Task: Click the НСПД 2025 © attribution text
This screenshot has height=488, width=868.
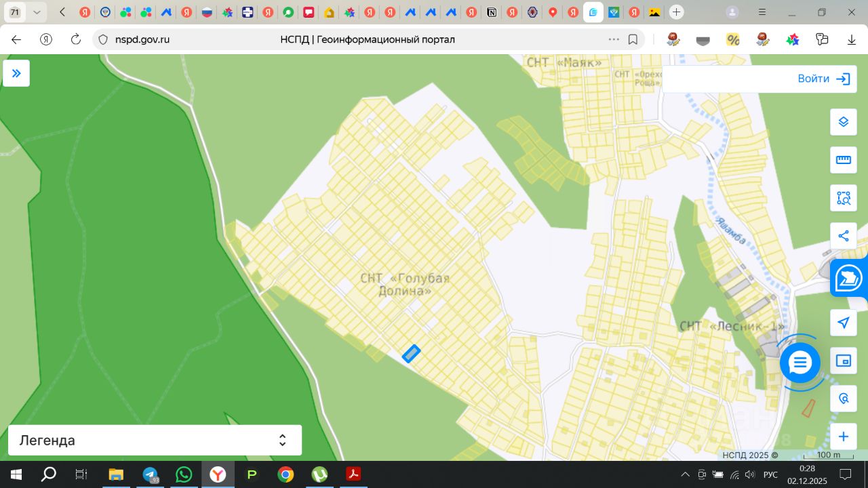Action: (750, 455)
